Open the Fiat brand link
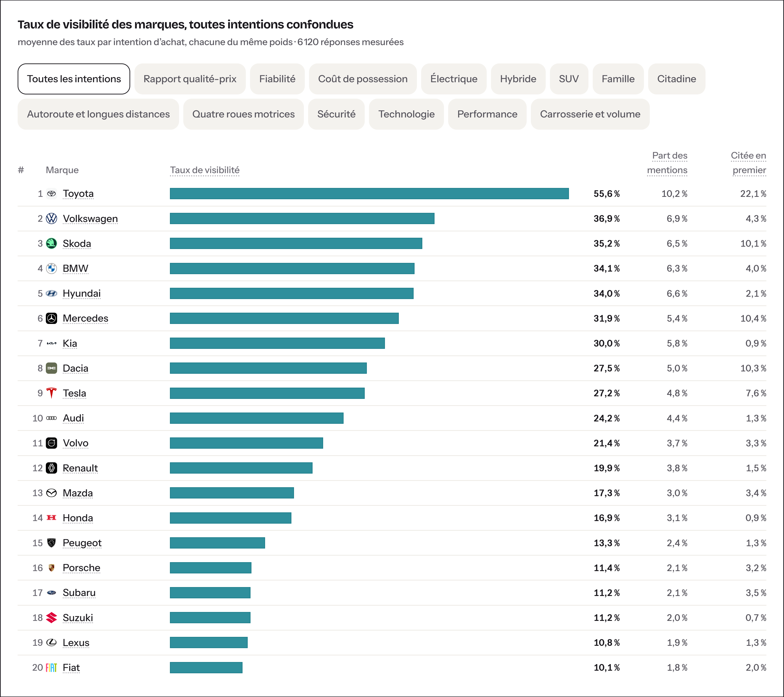784x697 pixels. 71,668
